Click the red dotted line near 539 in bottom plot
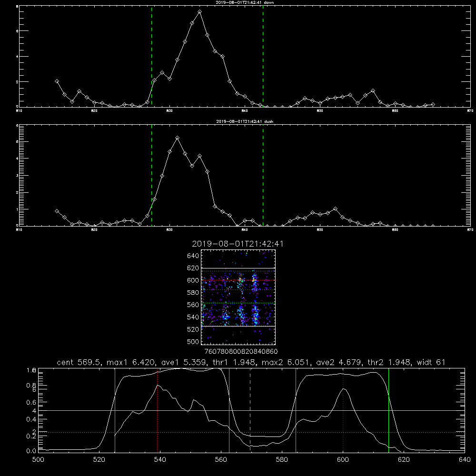The width and height of the screenshot is (476, 476). point(157,410)
